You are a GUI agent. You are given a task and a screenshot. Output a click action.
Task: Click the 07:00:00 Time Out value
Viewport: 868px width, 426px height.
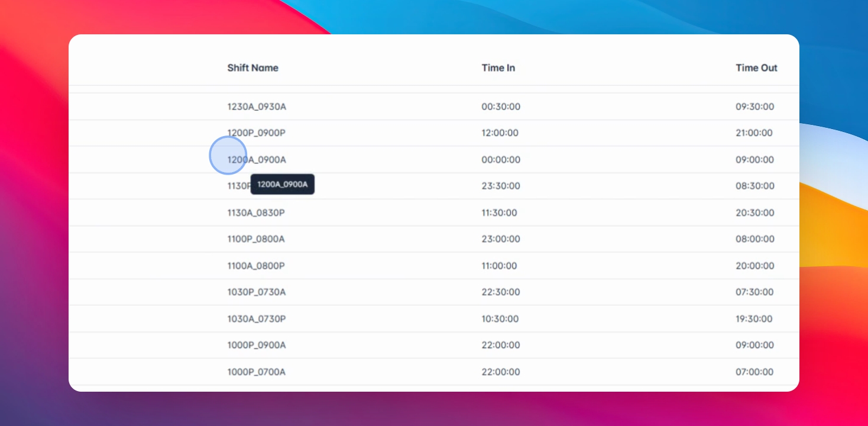754,372
